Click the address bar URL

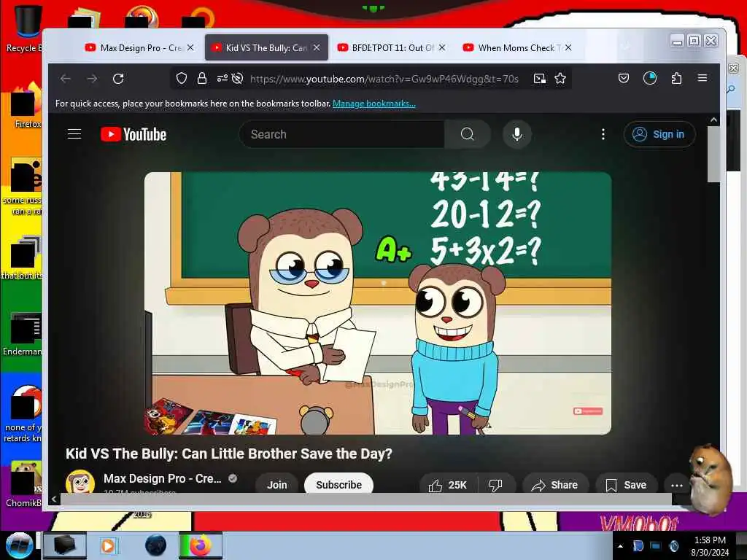pos(384,79)
